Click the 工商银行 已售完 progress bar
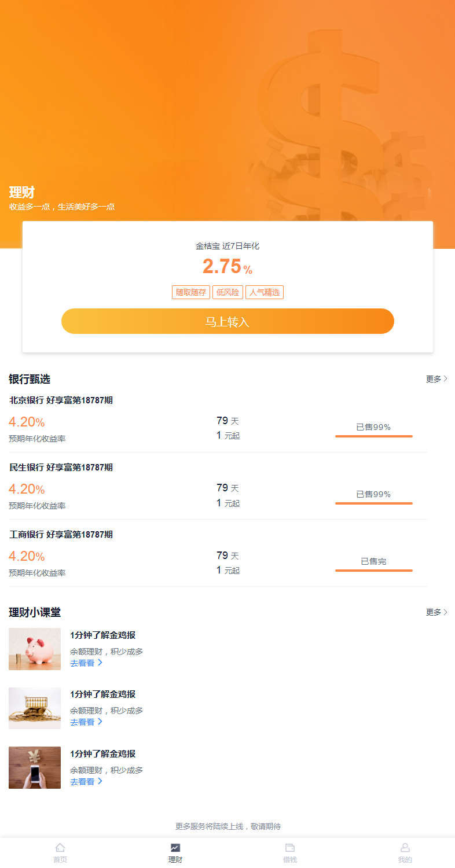The width and height of the screenshot is (455, 868). [373, 570]
